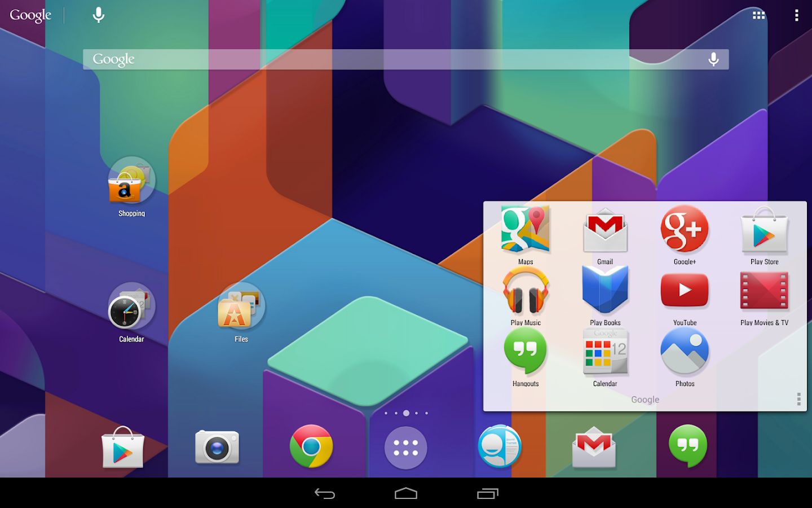Tap voice search mic in top bar

tap(99, 15)
